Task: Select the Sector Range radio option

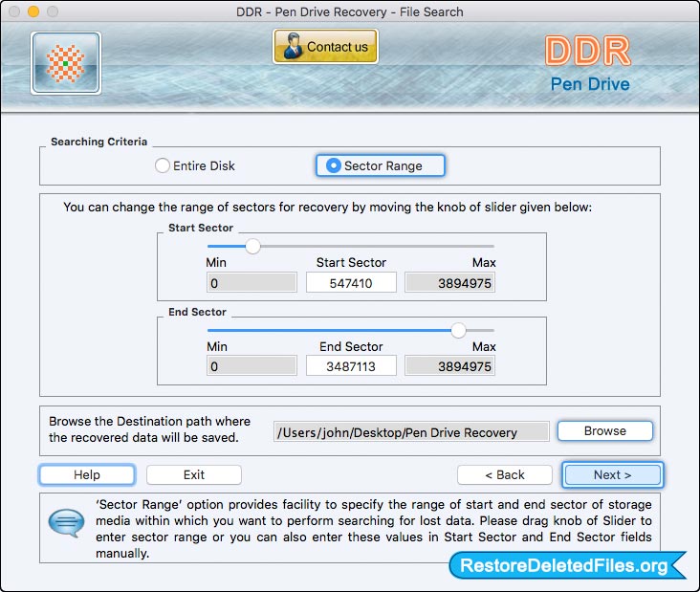Action: click(381, 165)
